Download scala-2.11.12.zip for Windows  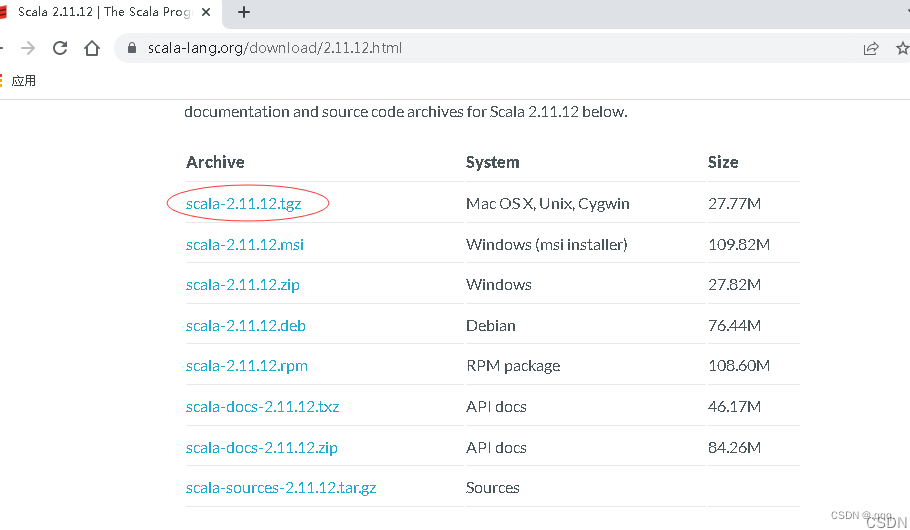pos(243,284)
